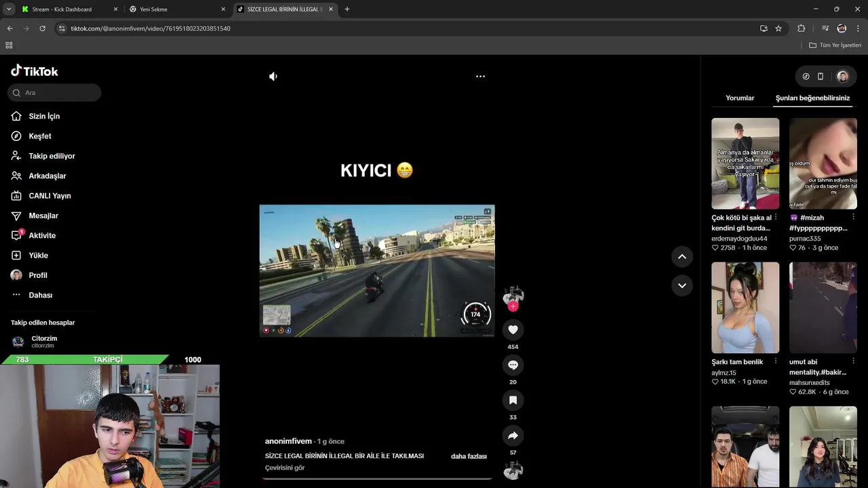Image resolution: width=868 pixels, height=488 pixels.
Task: Open mahsunxedits account name link
Action: click(810, 383)
